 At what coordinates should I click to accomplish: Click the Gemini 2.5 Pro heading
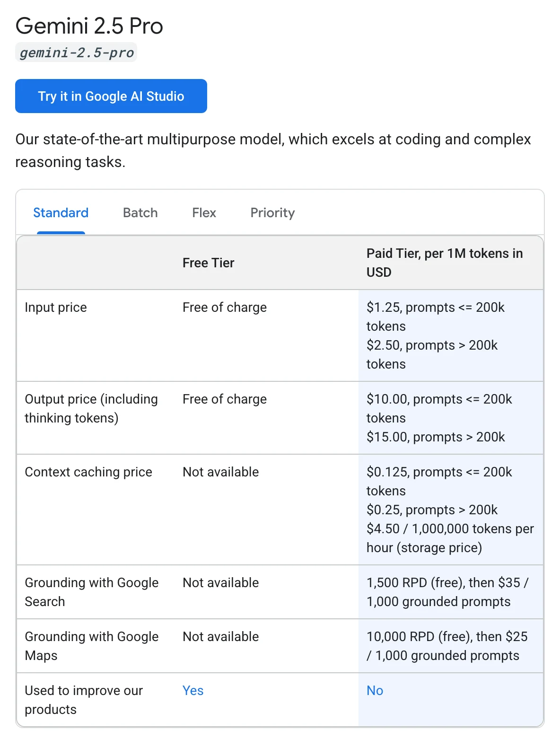[x=89, y=26]
